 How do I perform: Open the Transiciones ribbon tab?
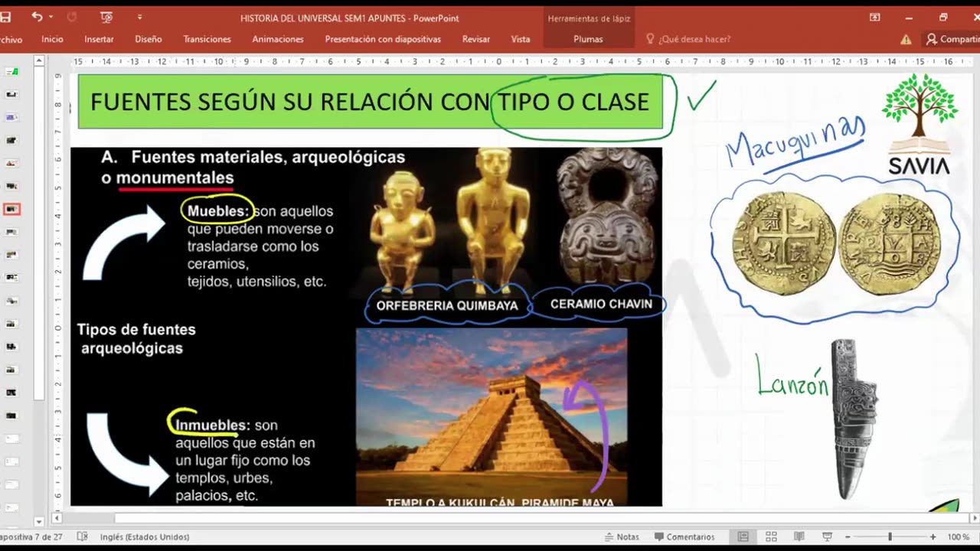(x=207, y=39)
